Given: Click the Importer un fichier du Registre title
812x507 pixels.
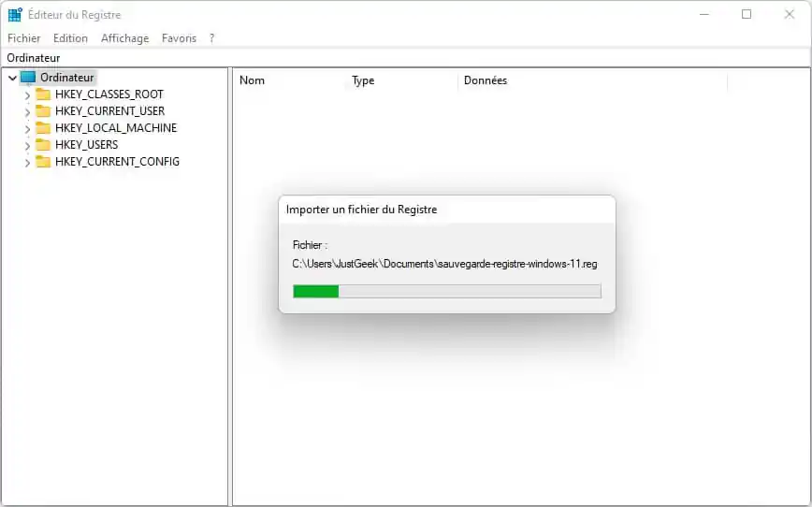Looking at the screenshot, I should [361, 210].
